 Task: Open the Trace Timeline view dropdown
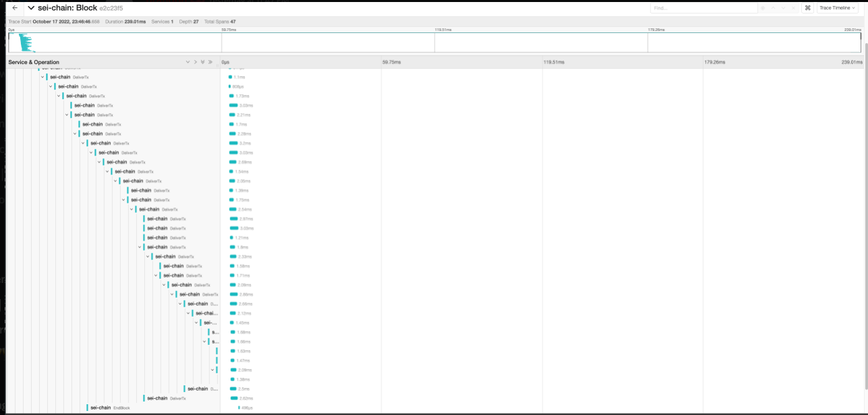tap(836, 8)
